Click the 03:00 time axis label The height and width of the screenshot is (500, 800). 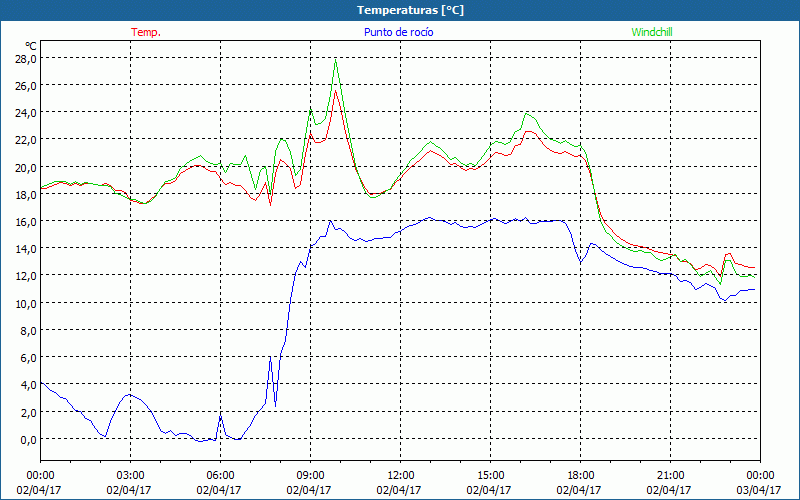pos(130,476)
